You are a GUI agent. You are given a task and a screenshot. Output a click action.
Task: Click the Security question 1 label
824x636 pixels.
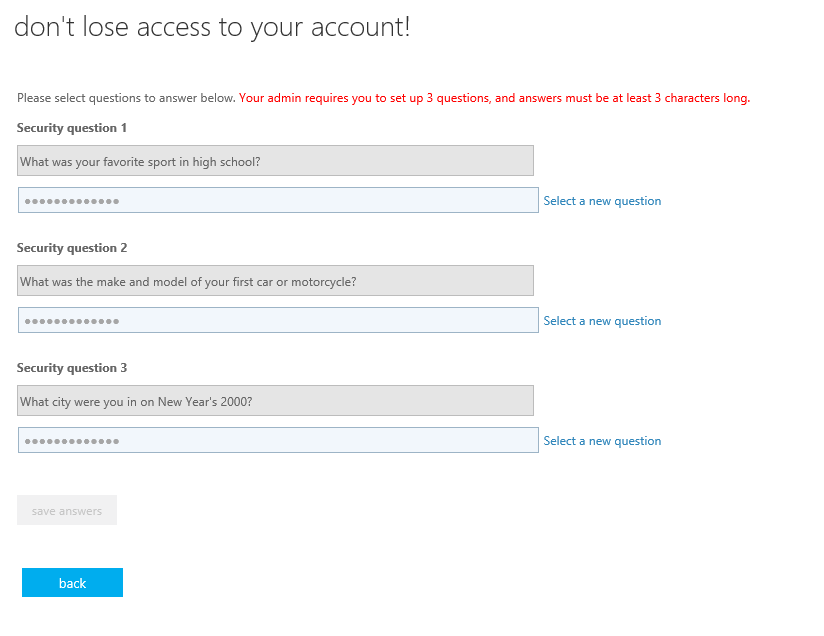(x=71, y=128)
